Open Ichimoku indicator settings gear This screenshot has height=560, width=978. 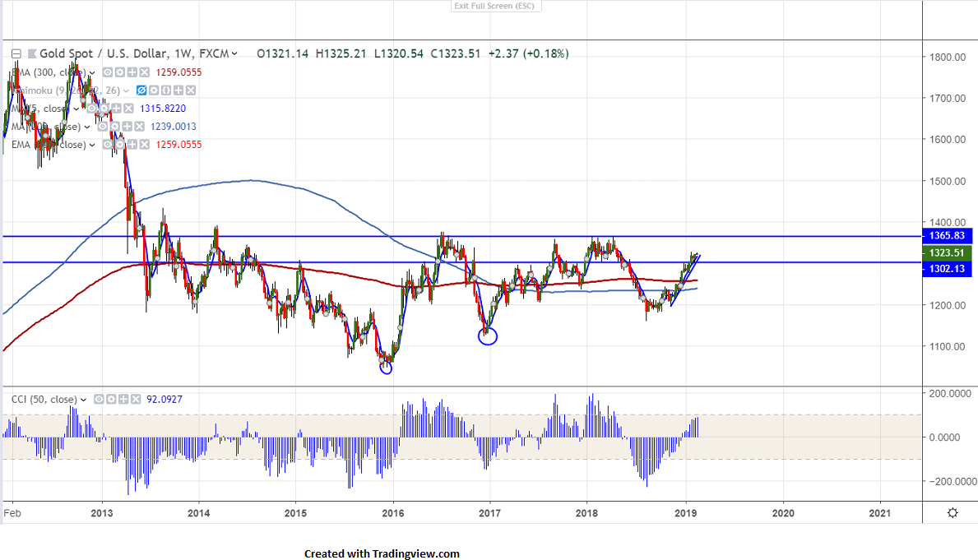pos(154,90)
